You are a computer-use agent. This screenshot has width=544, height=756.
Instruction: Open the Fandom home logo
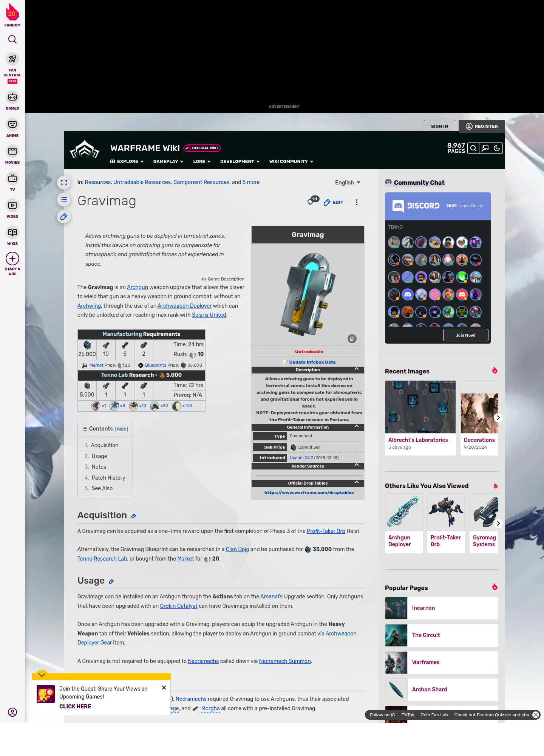(x=12, y=15)
